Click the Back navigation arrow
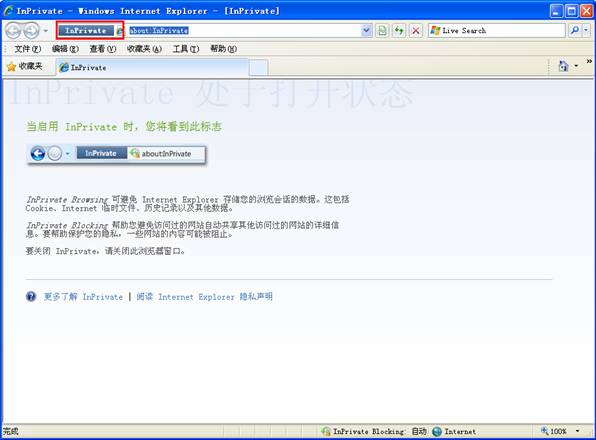The image size is (596, 440). pos(14,30)
